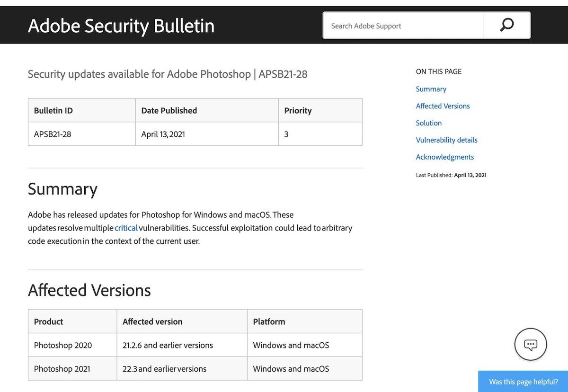Select the 'Photoshop 2021' cell
Screen dimensions: 568x392
pos(72,369)
